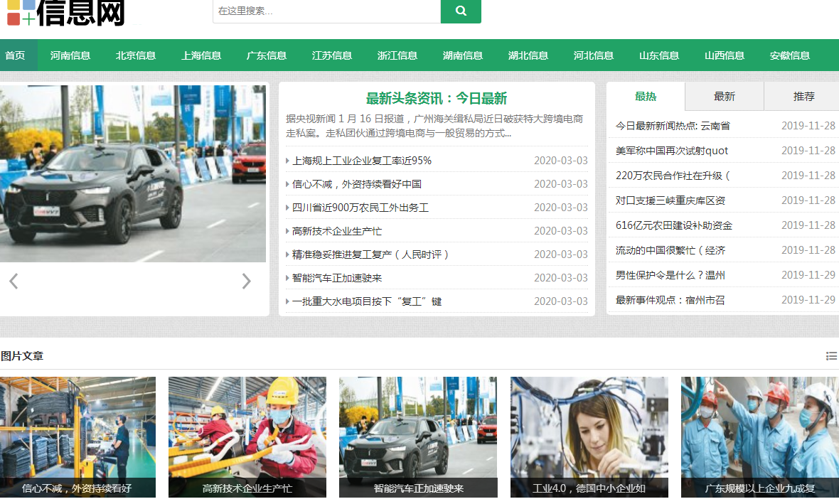The height and width of the screenshot is (504, 839).
Task: Switch to the 最新 tab
Action: pos(725,97)
